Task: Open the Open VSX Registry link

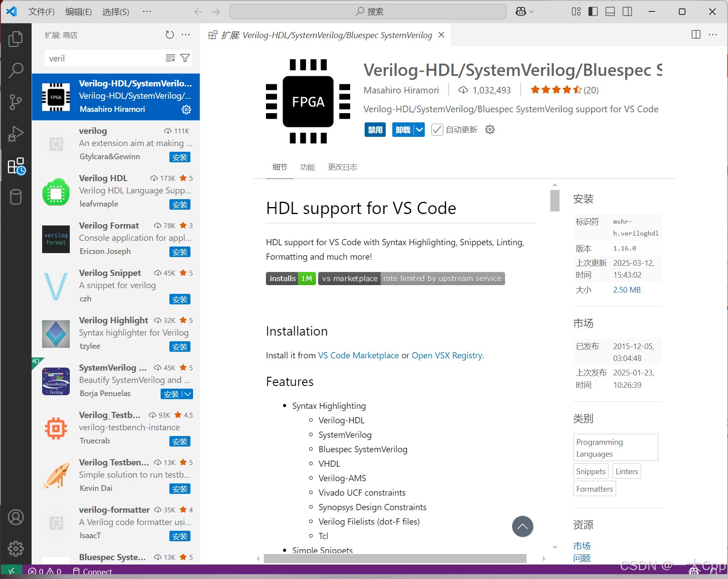Action: [x=447, y=355]
